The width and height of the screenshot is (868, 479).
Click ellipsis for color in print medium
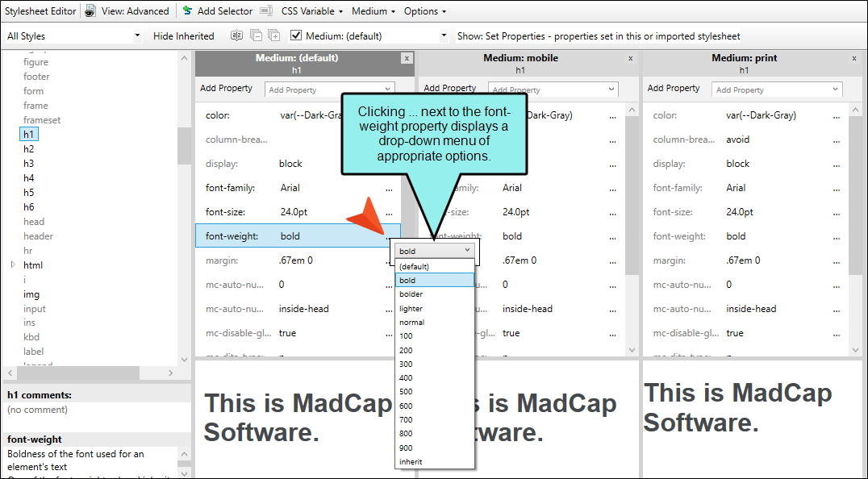(837, 117)
